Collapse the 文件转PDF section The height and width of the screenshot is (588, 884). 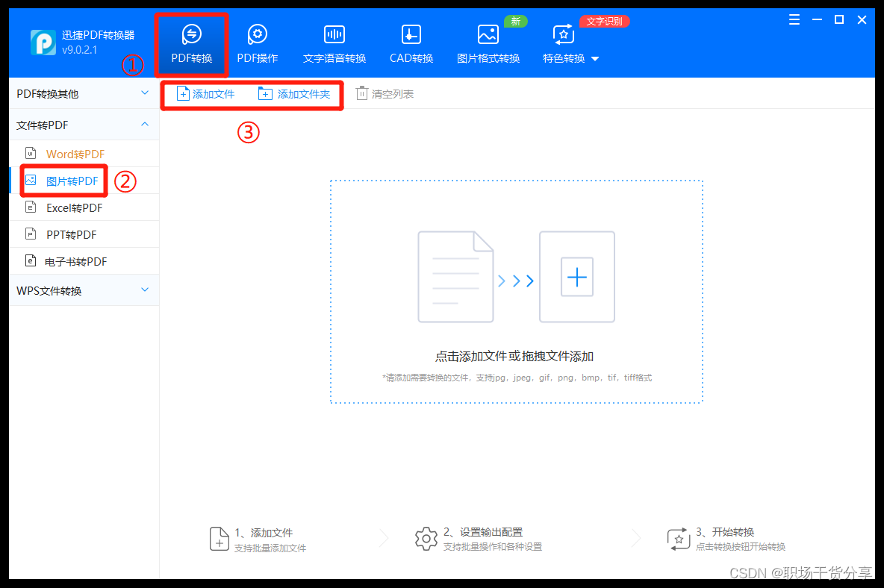84,125
